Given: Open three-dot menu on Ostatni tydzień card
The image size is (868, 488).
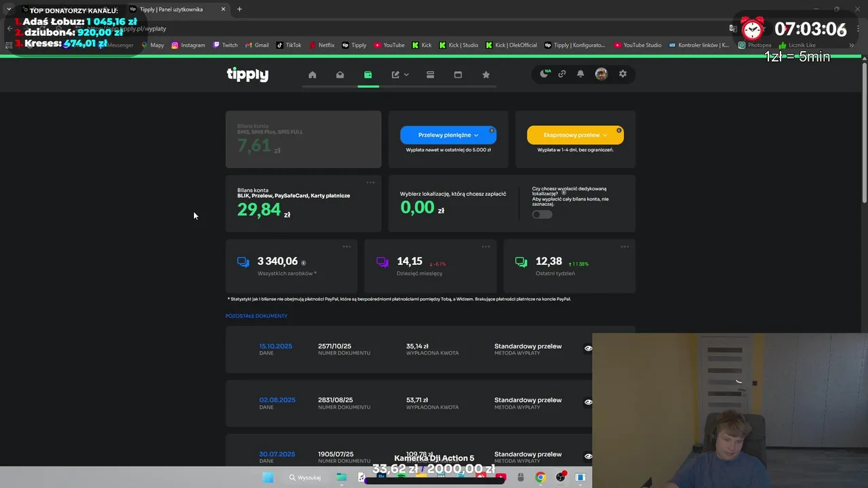Looking at the screenshot, I should coord(625,247).
